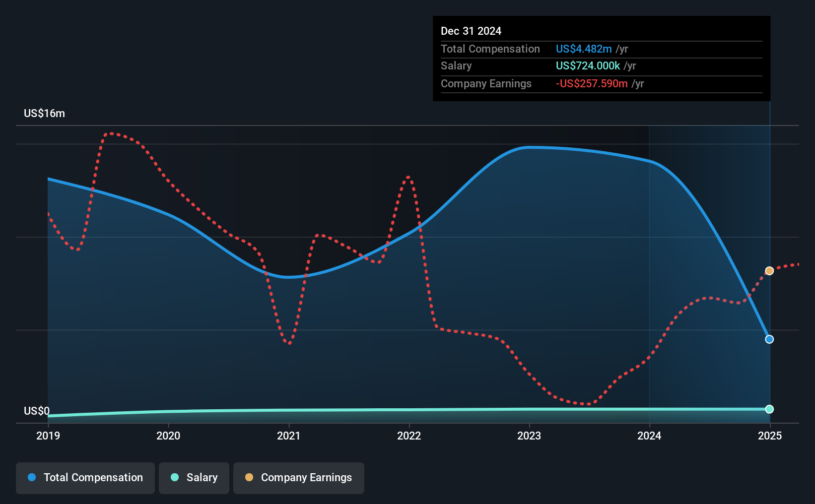Click the 2019 x-axis label
The image size is (815, 504).
tap(48, 436)
